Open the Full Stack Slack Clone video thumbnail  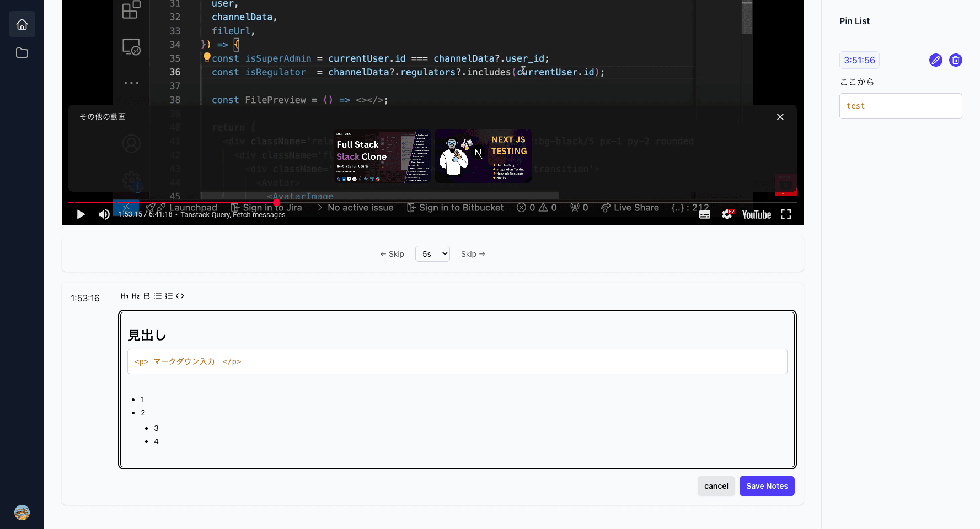(382, 156)
